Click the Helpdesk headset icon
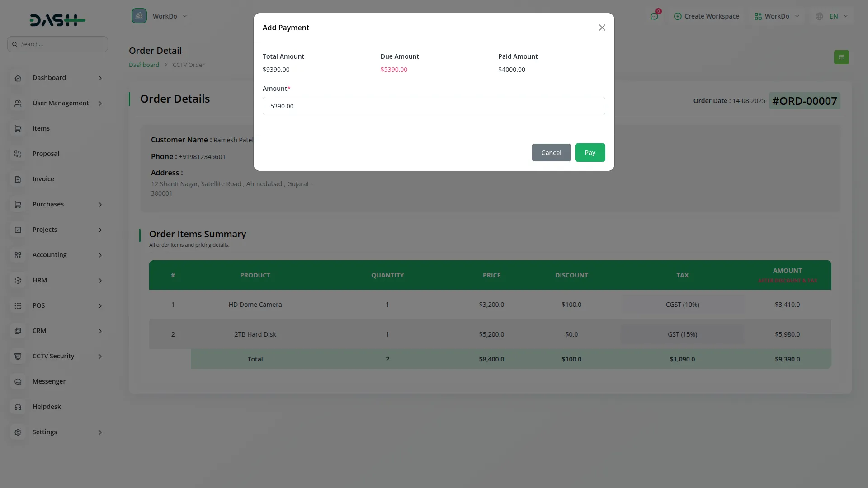868x488 pixels. click(18, 407)
